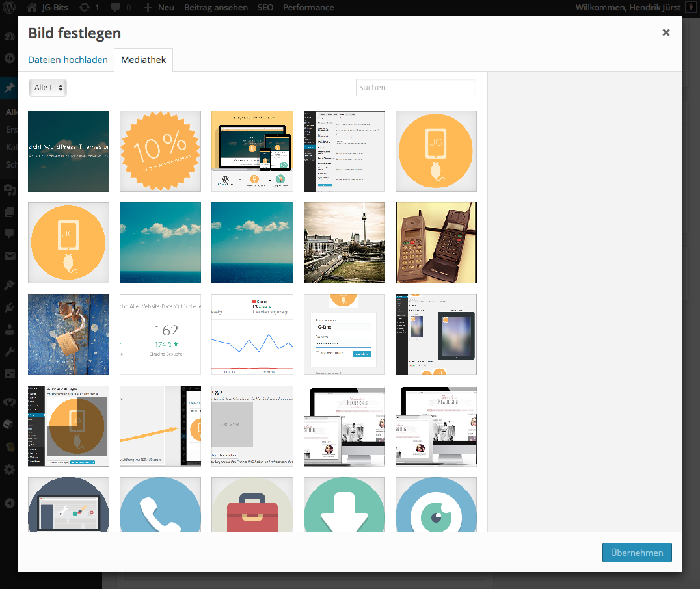This screenshot has width=700, height=589.
Task: Select the Mediathek tab
Action: coord(143,60)
